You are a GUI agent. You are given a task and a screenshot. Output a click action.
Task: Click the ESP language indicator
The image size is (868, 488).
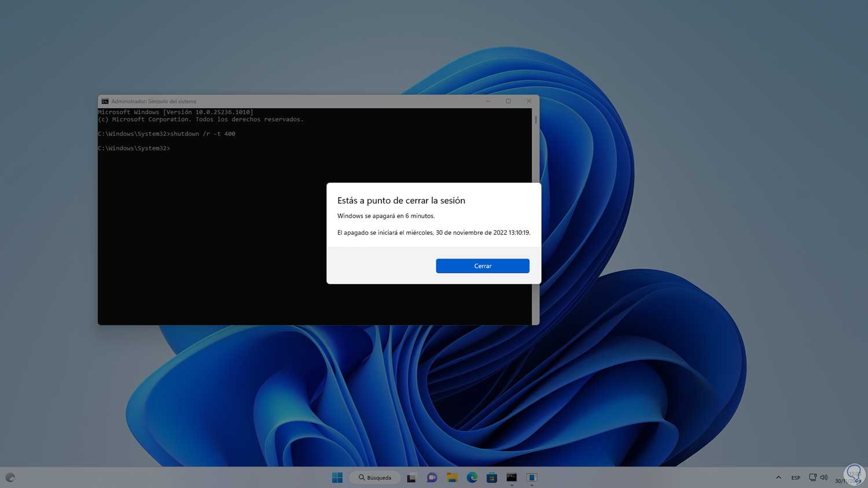796,478
